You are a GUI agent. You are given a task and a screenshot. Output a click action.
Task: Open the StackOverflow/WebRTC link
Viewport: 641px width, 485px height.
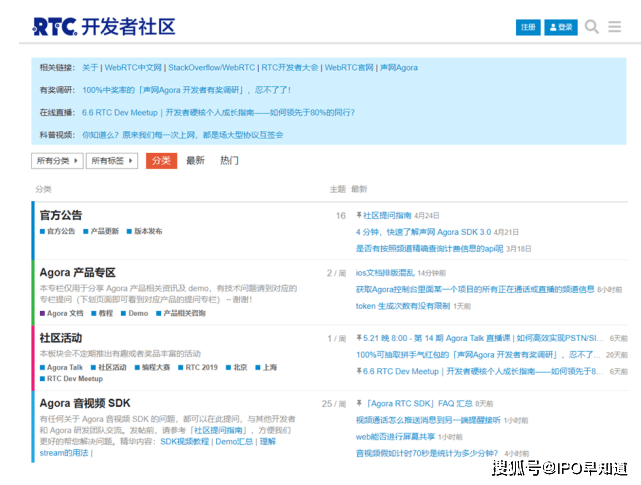pos(211,67)
